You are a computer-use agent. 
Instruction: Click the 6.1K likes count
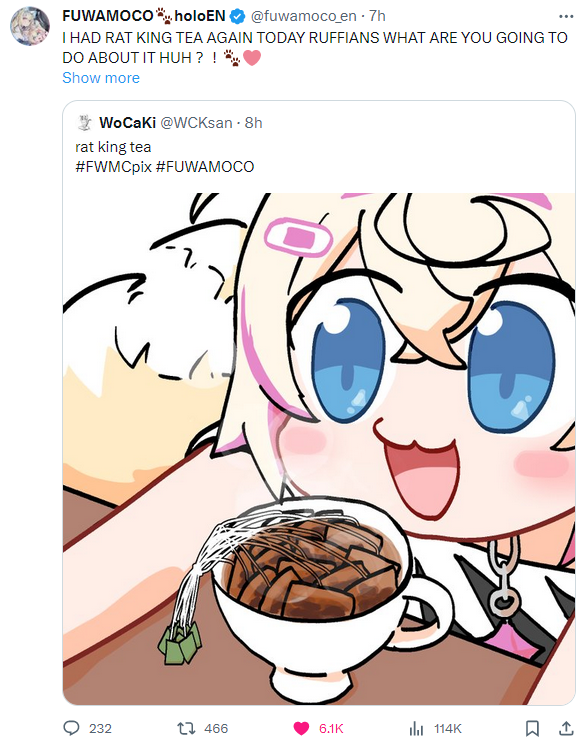click(x=331, y=728)
